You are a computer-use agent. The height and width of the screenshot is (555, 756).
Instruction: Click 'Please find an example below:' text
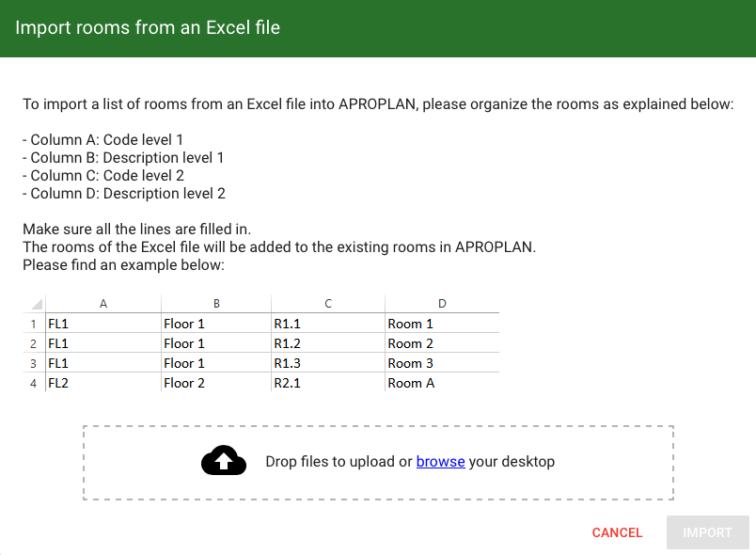pos(123,264)
